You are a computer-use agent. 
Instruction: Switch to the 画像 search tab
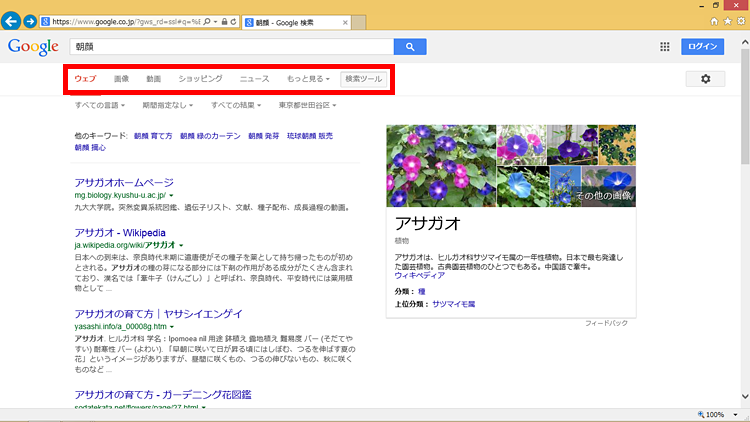tap(121, 78)
